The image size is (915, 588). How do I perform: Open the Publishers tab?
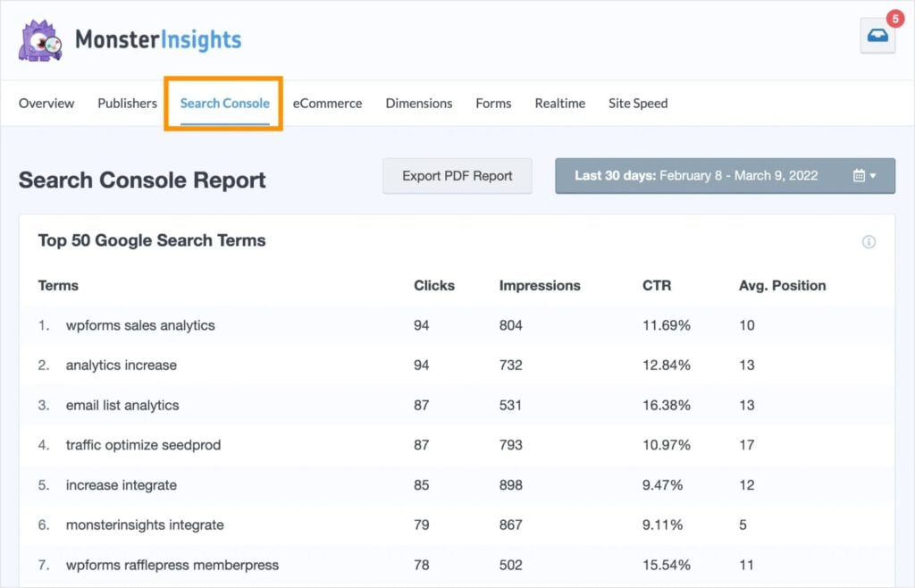tap(126, 103)
